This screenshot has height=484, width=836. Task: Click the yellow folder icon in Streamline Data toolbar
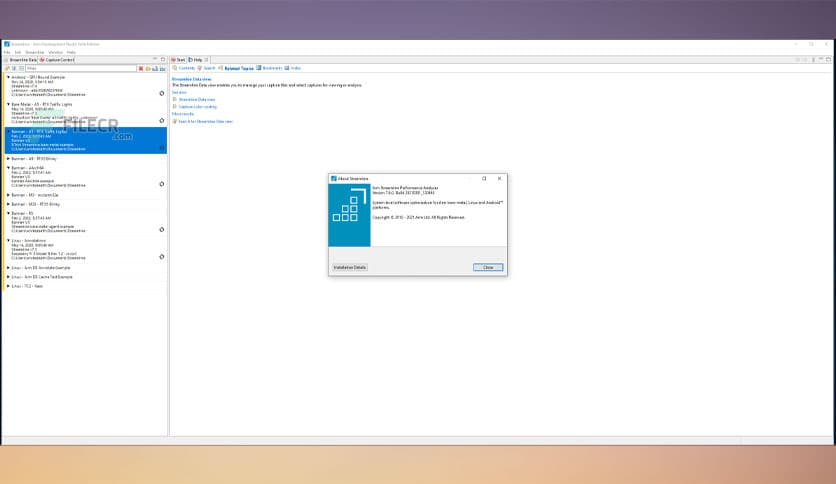148,68
